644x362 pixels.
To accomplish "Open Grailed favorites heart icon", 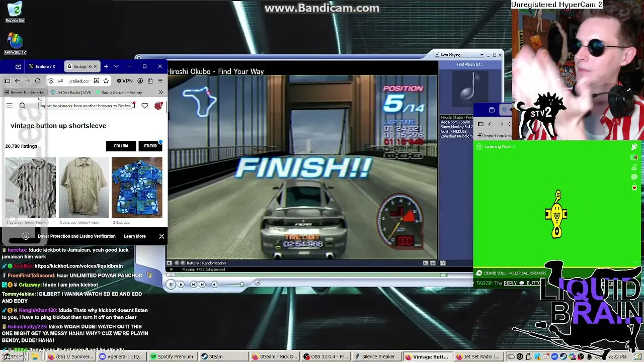I will (x=145, y=106).
